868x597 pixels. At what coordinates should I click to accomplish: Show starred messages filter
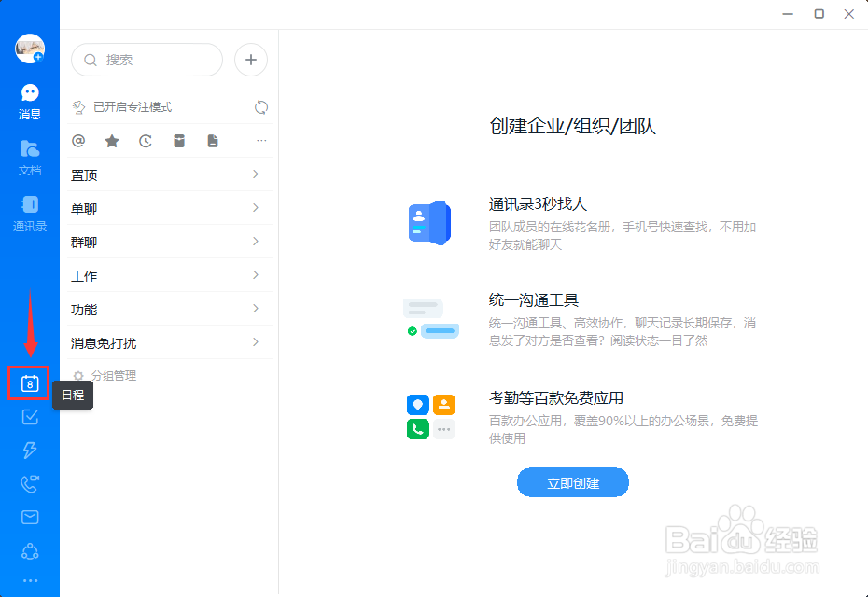click(112, 141)
